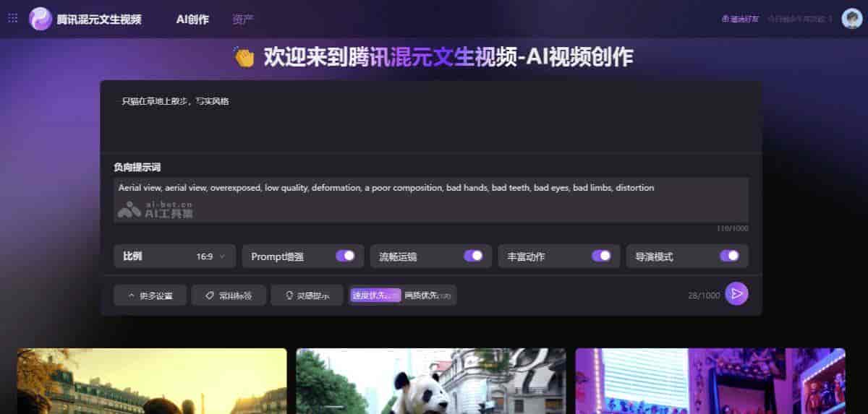
Task: Toggle the 流畅运镜 switch
Action: [x=473, y=256]
